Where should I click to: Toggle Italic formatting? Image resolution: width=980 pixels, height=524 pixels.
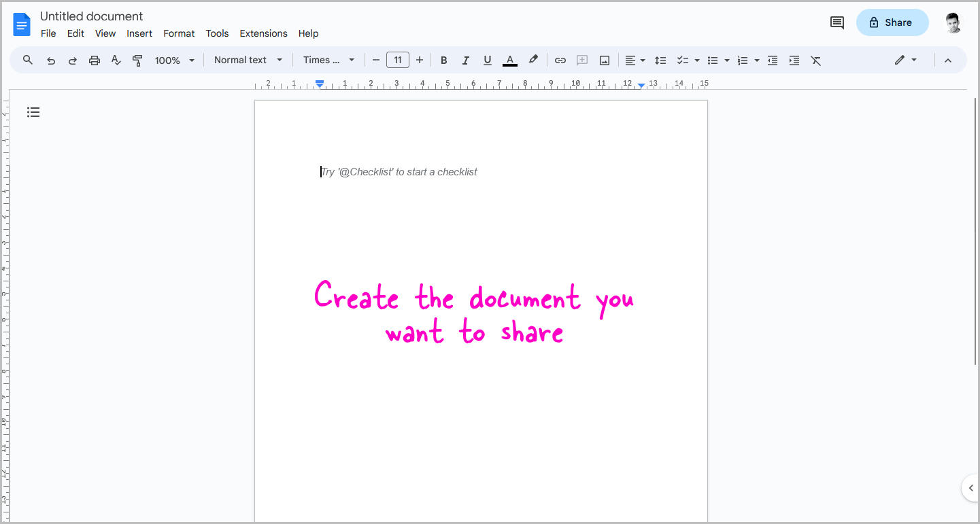(x=466, y=60)
